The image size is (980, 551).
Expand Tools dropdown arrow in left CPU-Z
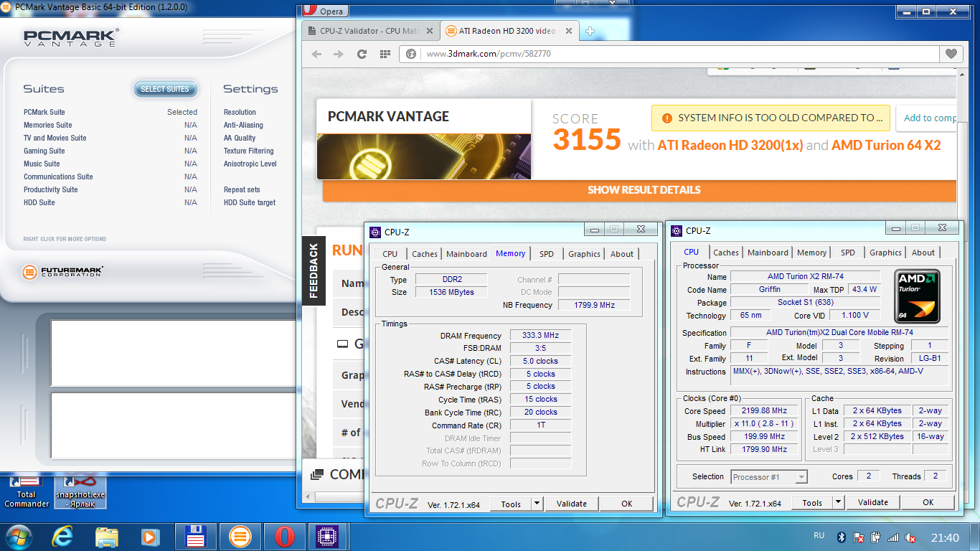click(x=537, y=504)
